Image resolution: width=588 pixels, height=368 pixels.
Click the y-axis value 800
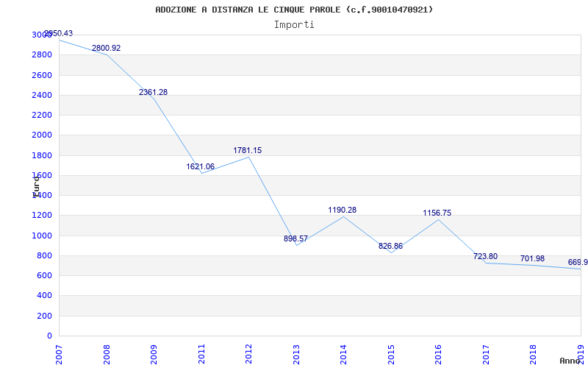pos(44,255)
